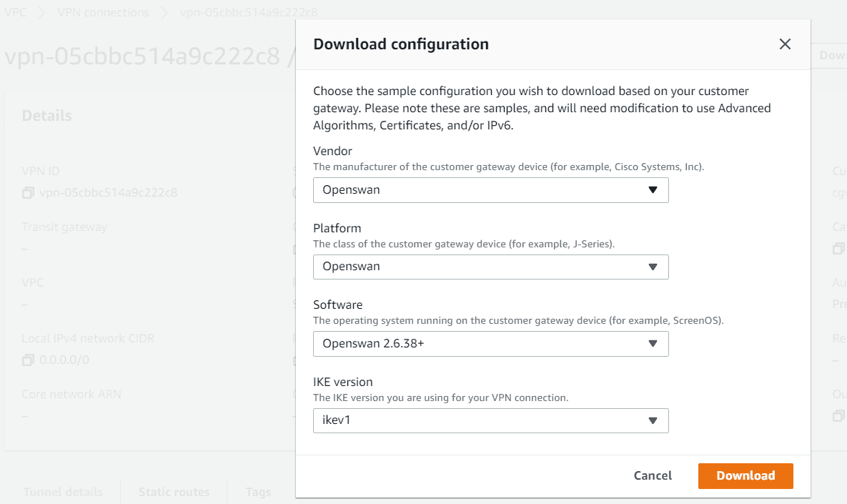Switch to the Tunnel details tab
This screenshot has width=847, height=504.
tap(63, 492)
